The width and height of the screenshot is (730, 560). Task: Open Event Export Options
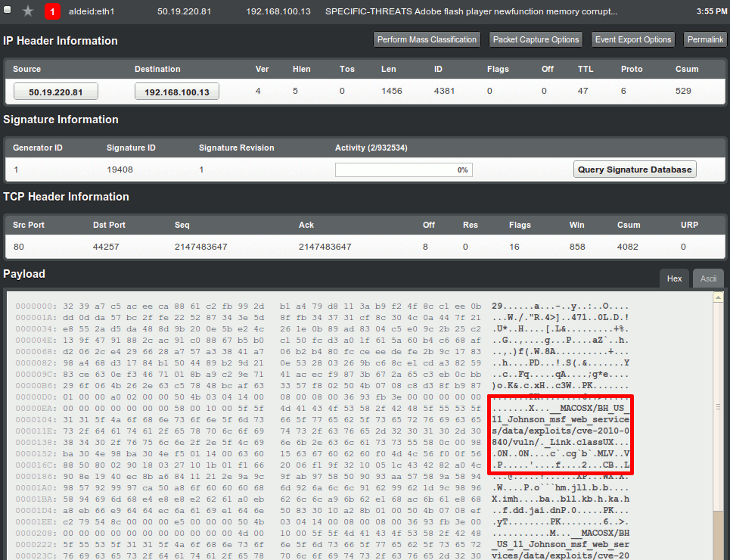[632, 39]
